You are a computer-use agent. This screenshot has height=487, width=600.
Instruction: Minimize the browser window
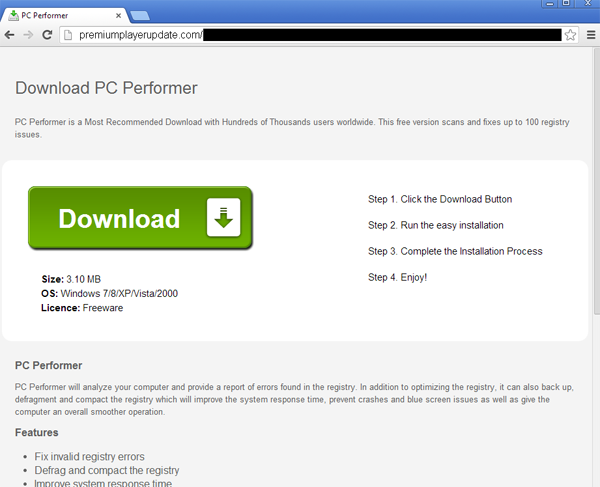[x=549, y=3]
